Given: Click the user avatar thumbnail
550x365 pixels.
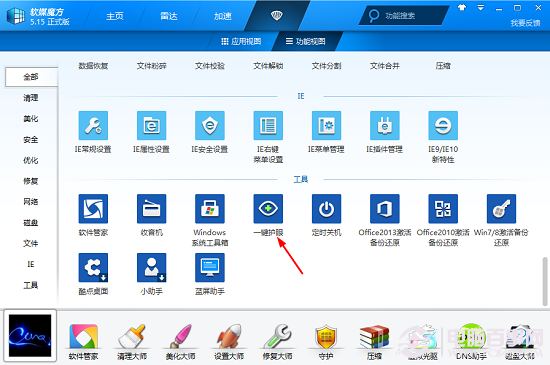Looking at the screenshot, I should point(30,335).
